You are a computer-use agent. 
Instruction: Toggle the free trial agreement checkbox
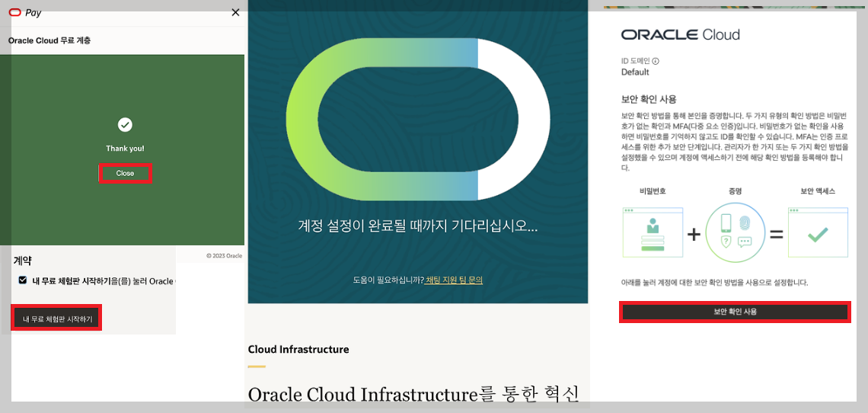[x=23, y=280]
